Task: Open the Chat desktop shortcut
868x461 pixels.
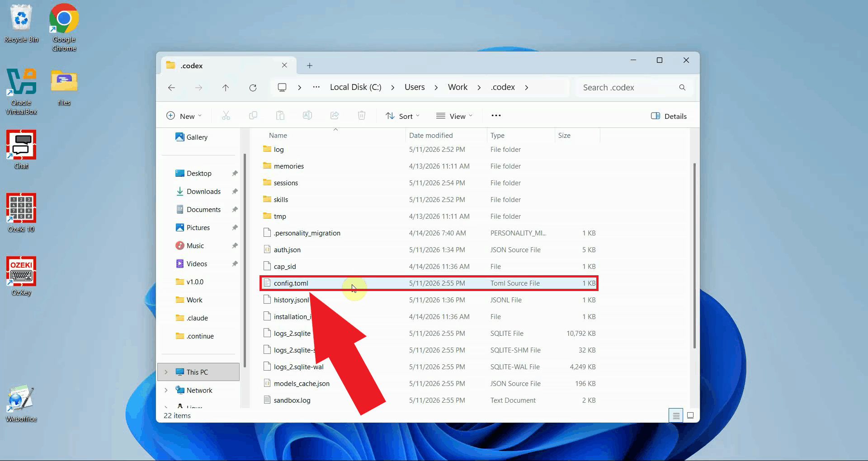Action: [x=21, y=150]
